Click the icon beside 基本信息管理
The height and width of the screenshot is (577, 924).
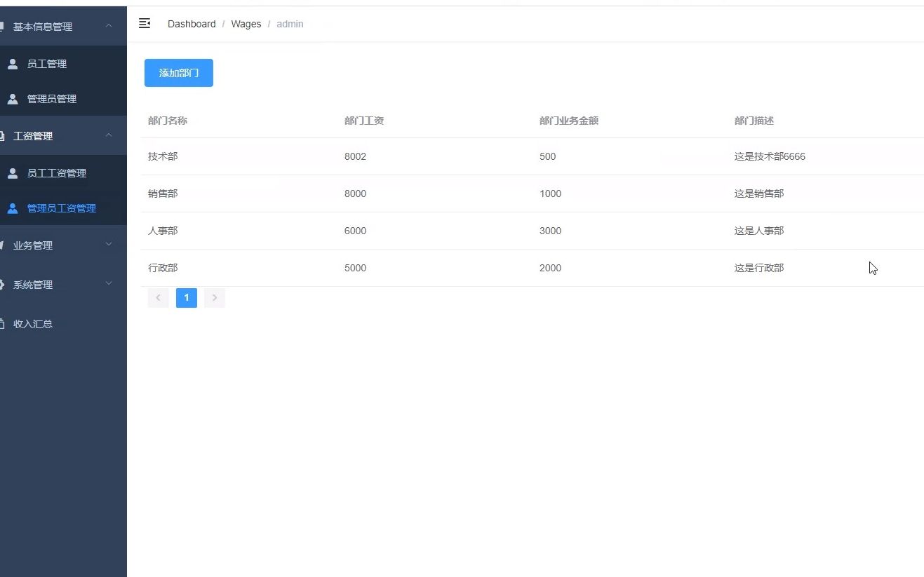coord(3,26)
